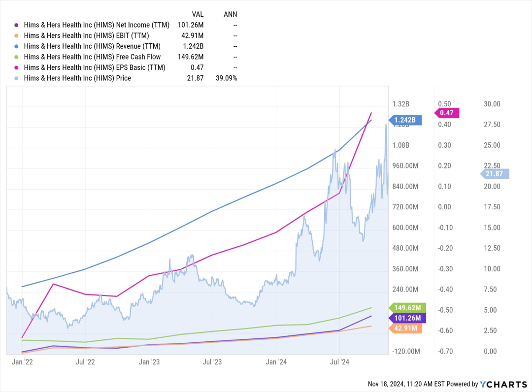532x392 pixels.
Task: Click the 42.91M EBIT value flag
Action: pos(405,328)
